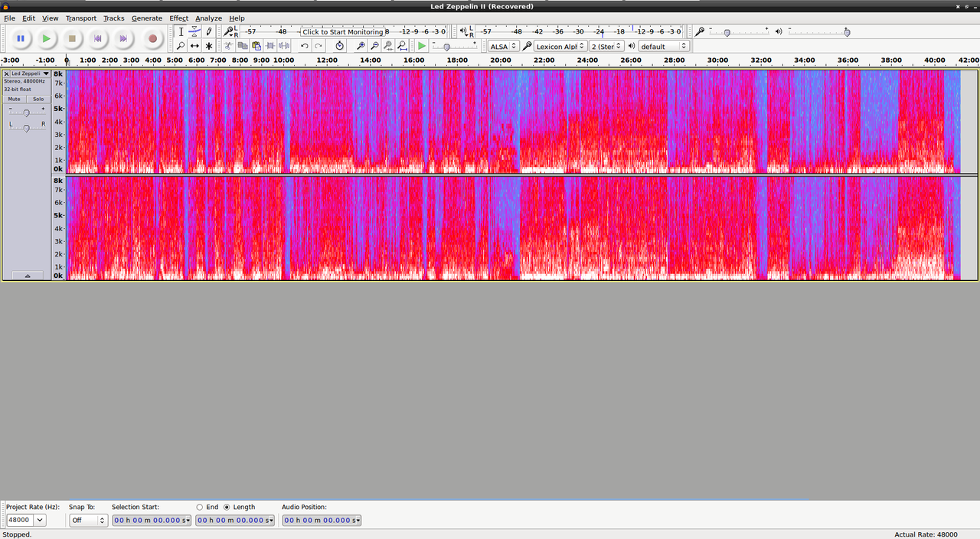Screen dimensions: 980x539
Task: Click the Undo arrow icon
Action: click(x=304, y=46)
